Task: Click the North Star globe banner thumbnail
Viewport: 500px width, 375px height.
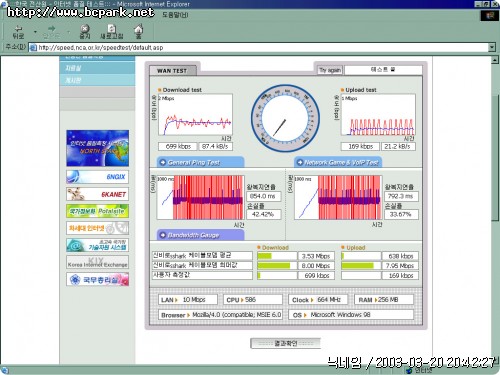Action: (x=97, y=148)
